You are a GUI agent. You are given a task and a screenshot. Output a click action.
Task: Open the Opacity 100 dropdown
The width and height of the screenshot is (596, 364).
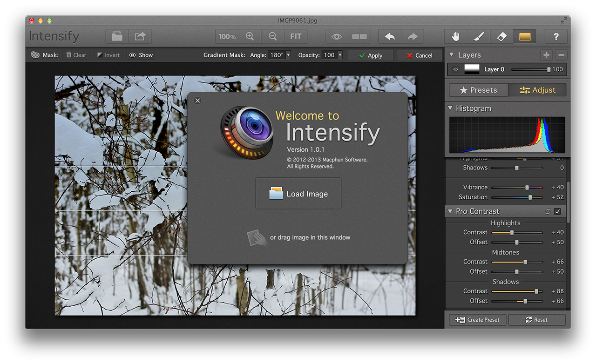click(332, 55)
